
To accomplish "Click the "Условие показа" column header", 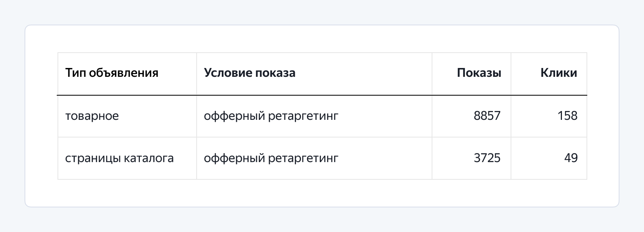I will click(250, 73).
